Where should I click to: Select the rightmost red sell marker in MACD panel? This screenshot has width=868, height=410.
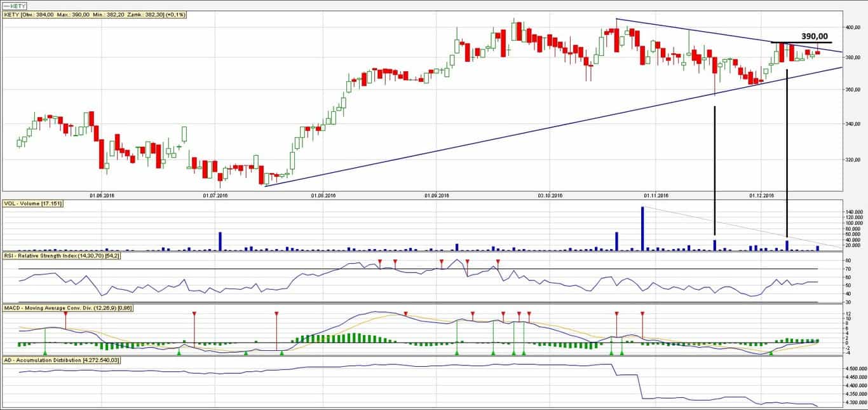642,313
